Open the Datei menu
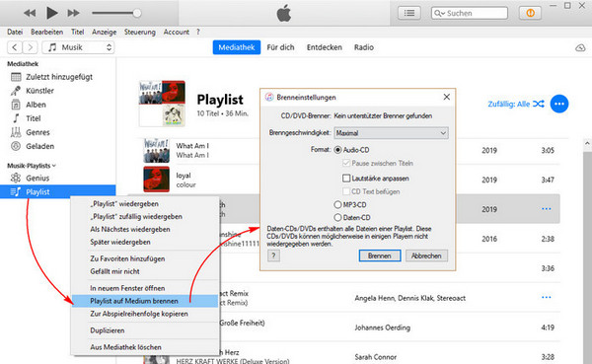This screenshot has width=592, height=364. coord(15,33)
